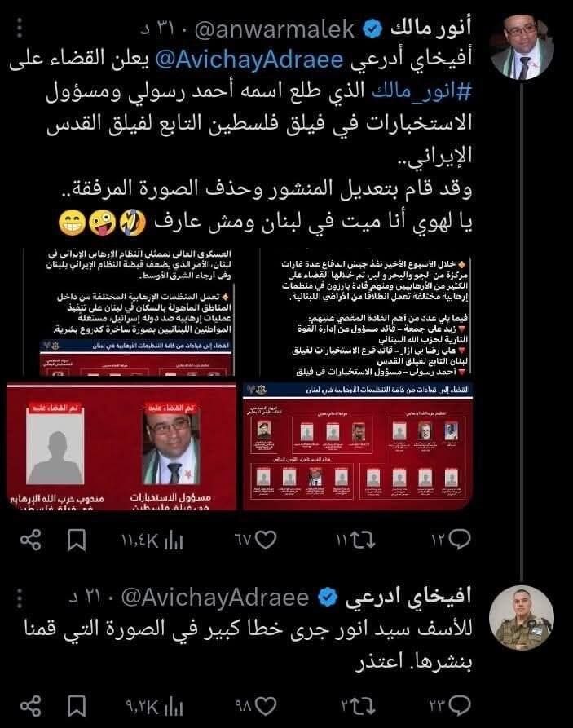Reply to Avichay Adraee's tweet
This screenshot has width=573, height=728.
(x=460, y=706)
